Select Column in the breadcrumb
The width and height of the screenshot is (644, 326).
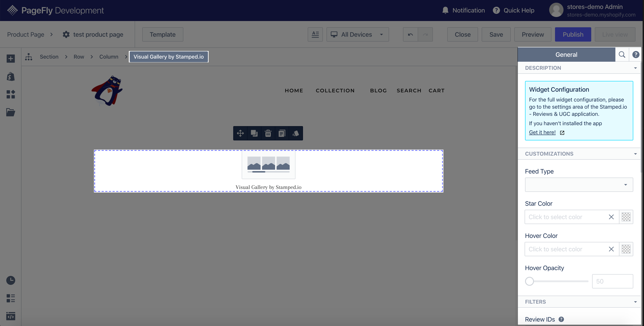click(109, 57)
